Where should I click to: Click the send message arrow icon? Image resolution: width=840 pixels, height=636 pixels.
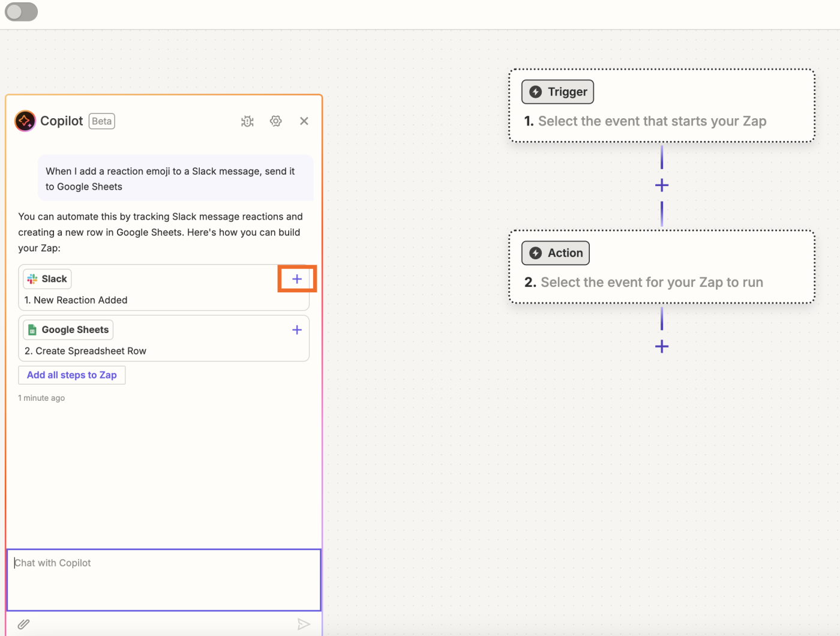(304, 625)
